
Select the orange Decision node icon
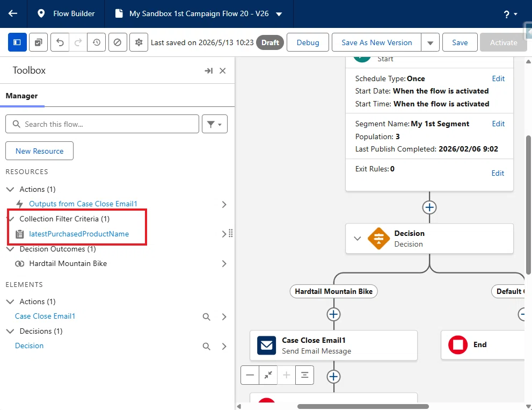click(x=378, y=239)
